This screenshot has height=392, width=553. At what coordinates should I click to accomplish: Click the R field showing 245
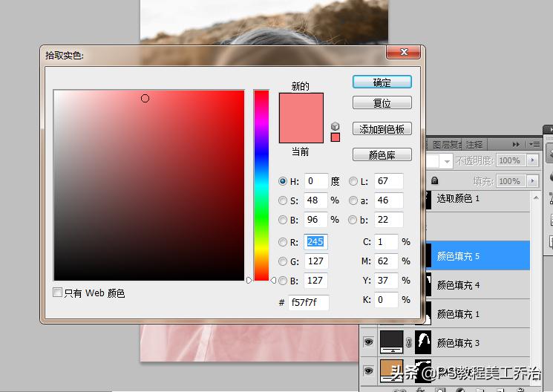click(x=316, y=242)
